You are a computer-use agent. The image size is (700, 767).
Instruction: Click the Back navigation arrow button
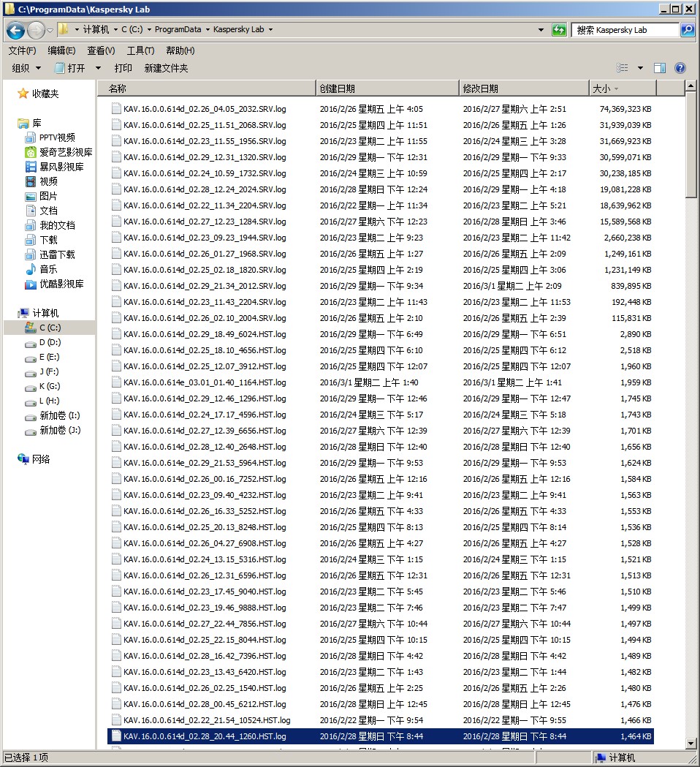click(15, 30)
